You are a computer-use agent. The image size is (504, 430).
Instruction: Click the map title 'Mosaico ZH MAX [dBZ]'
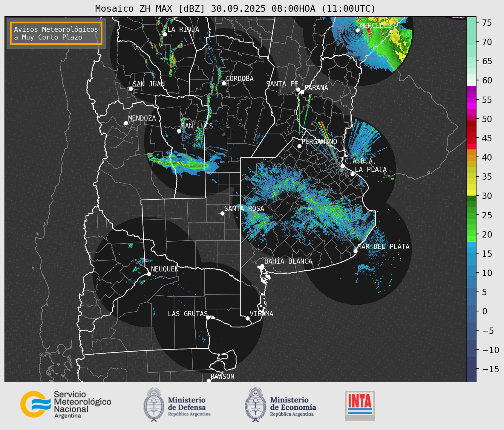pyautogui.click(x=150, y=9)
